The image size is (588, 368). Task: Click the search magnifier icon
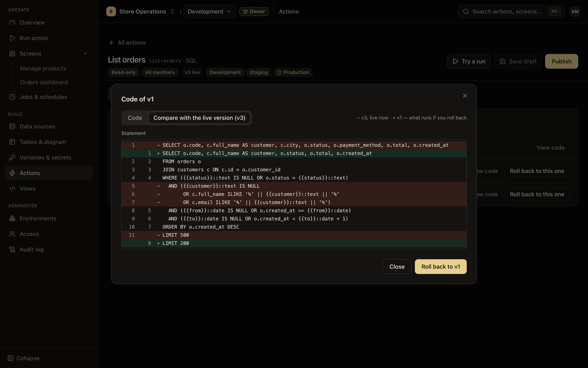click(466, 11)
